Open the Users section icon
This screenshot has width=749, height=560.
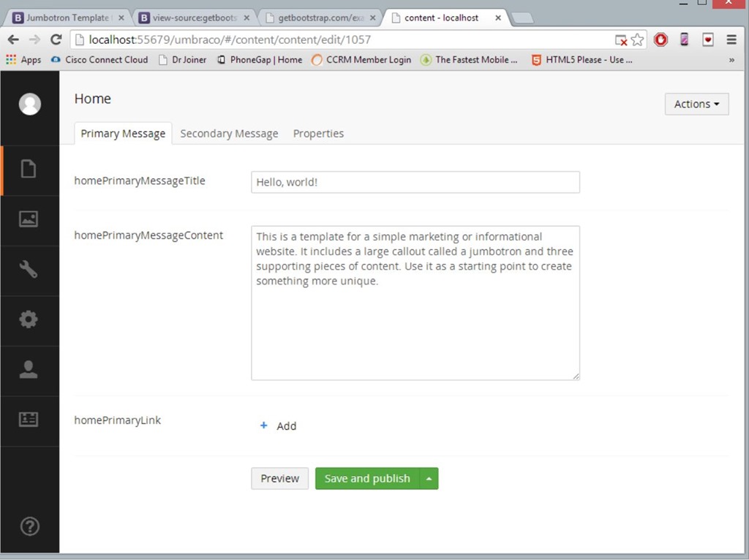coord(29,370)
